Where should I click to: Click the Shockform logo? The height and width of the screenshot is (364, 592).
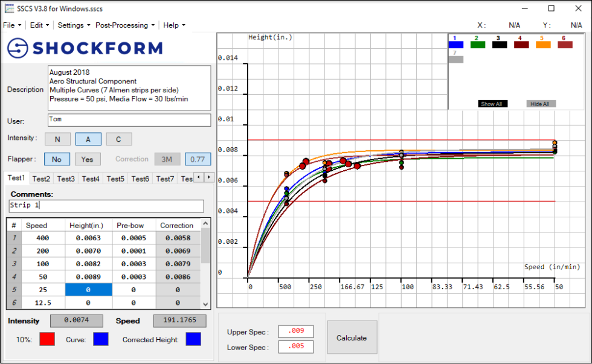point(85,48)
